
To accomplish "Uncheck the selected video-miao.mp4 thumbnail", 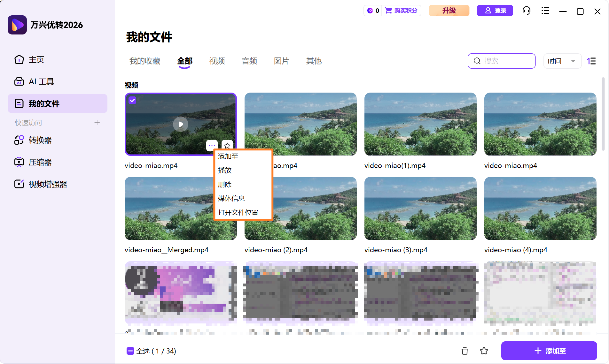I will (133, 100).
